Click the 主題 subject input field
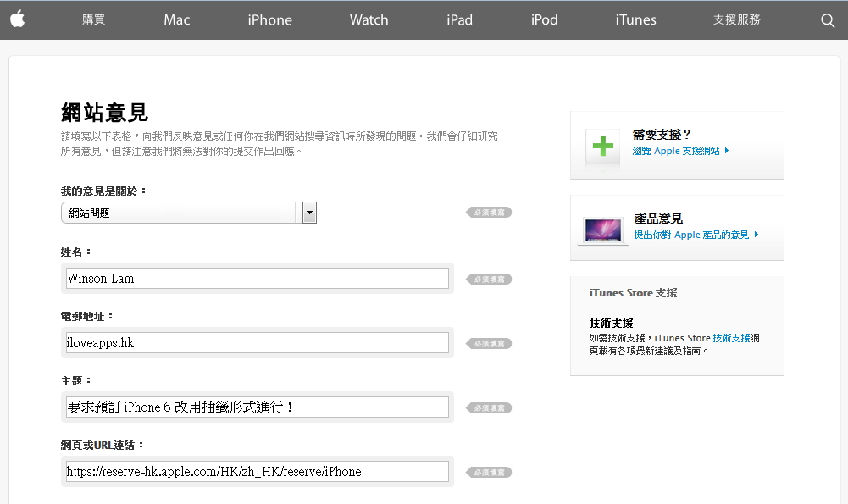Viewport: 848px width, 504px height. click(x=258, y=407)
